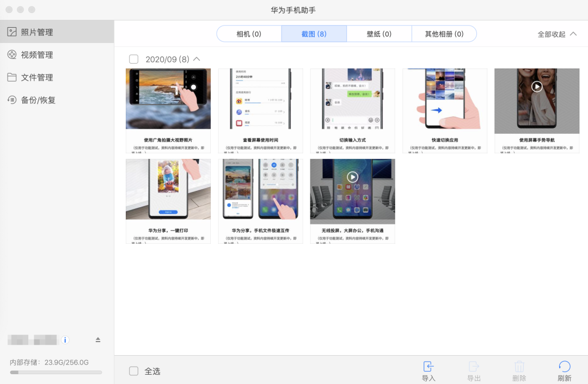Tick the 2020/09 (8) group checkbox
The width and height of the screenshot is (588, 384).
133,59
